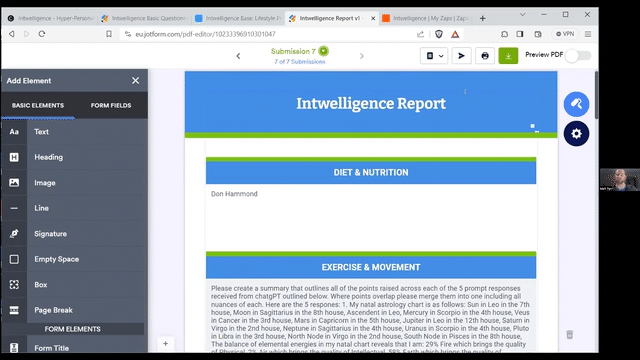Open the page layout dropdown

[x=434, y=56]
